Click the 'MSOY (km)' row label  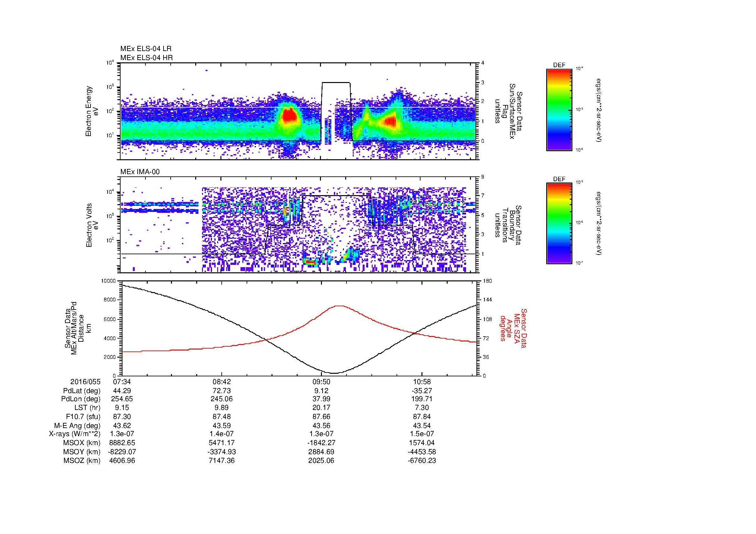(82, 452)
